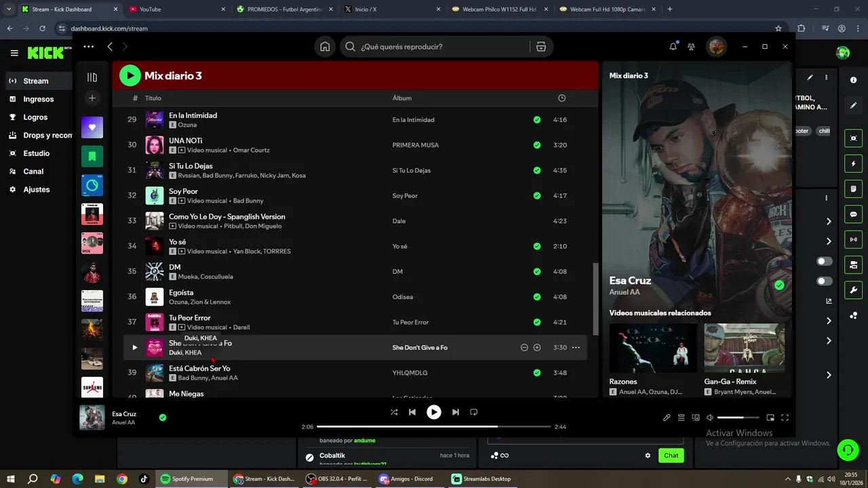Open the PRIMERA MUSA album link
The height and width of the screenshot is (488, 868).
416,145
